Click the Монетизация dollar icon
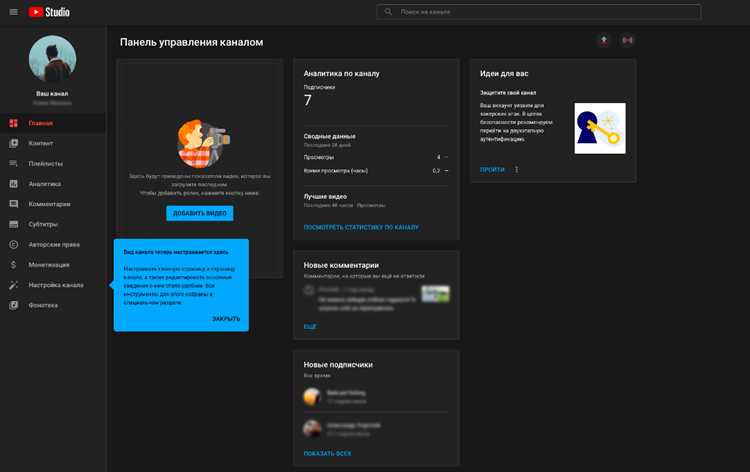750x472 pixels. coord(13,265)
